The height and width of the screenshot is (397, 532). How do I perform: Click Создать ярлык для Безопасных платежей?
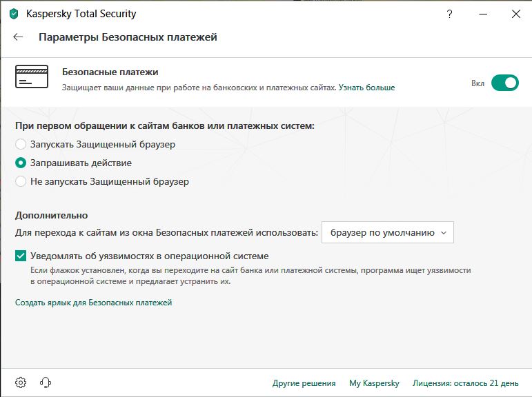pos(94,303)
